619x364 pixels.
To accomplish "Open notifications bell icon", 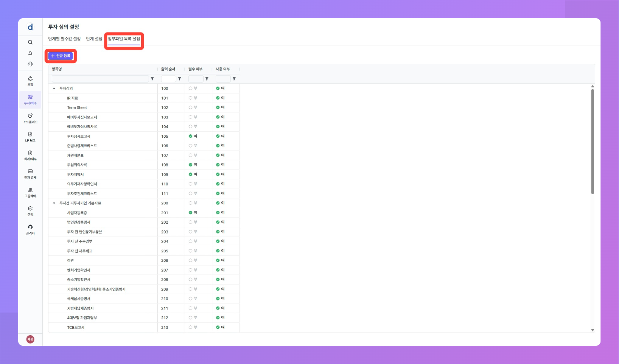I will 30,53.
